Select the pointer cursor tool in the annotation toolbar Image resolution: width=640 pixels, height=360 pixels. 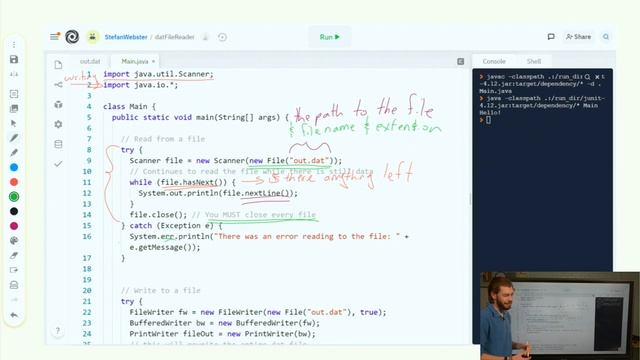click(x=14, y=123)
